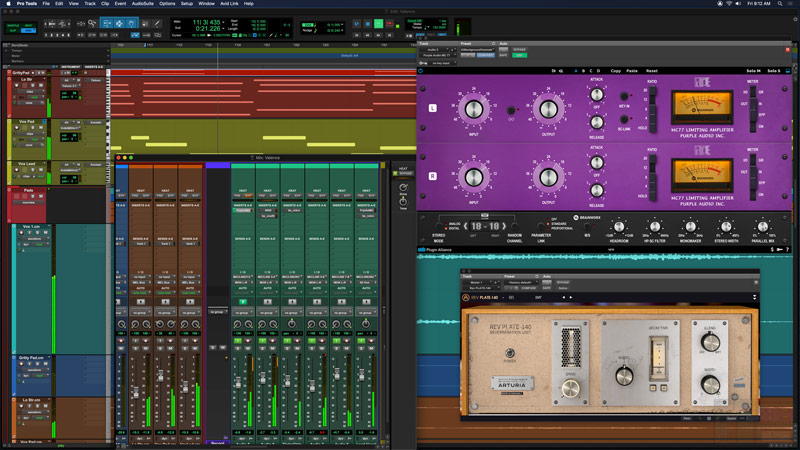Click Plugin Alliance dollar sign icon

[x=772, y=249]
